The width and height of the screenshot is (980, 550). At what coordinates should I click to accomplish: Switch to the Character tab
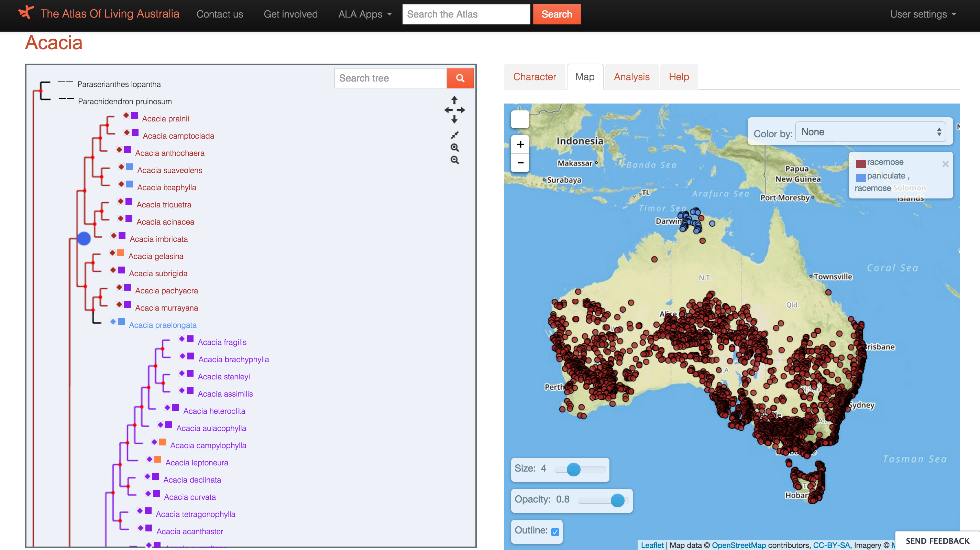coord(534,77)
